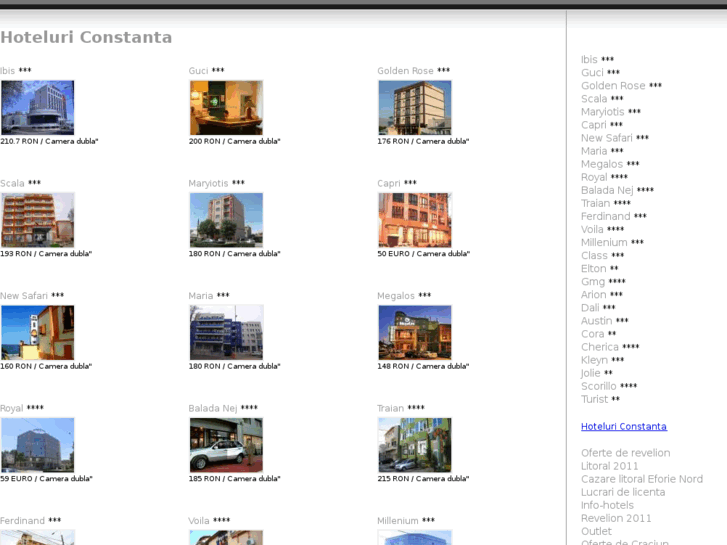Open Oferte de revelion link
Image resolution: width=727 pixels, height=545 pixels.
tap(625, 453)
